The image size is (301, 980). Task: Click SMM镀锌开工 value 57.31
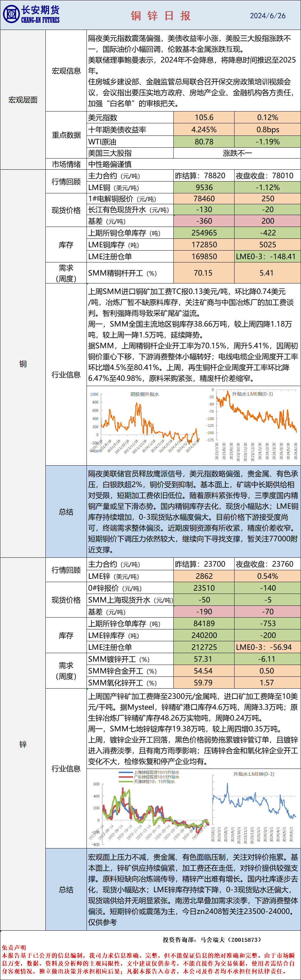[204, 659]
